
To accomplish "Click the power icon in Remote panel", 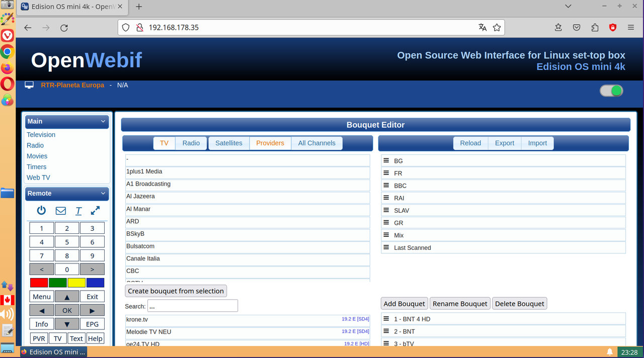I will [41, 211].
